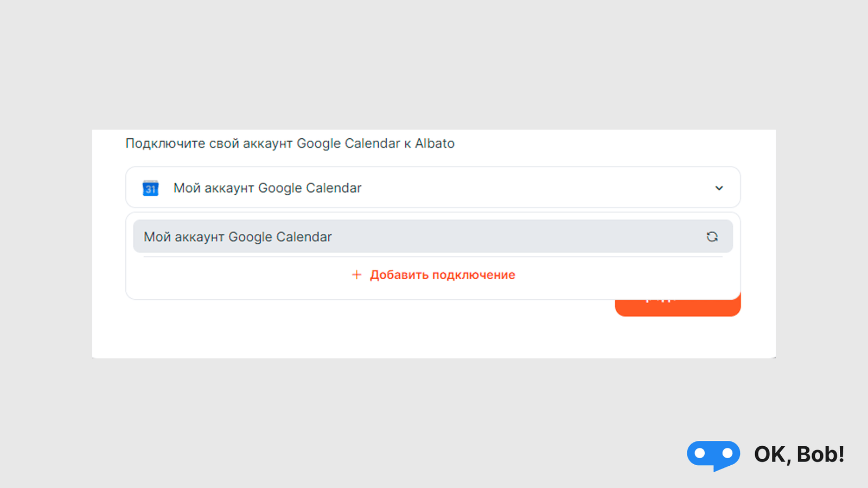Click the blue 31 calendar logo
Image resolution: width=868 pixels, height=488 pixels.
150,188
